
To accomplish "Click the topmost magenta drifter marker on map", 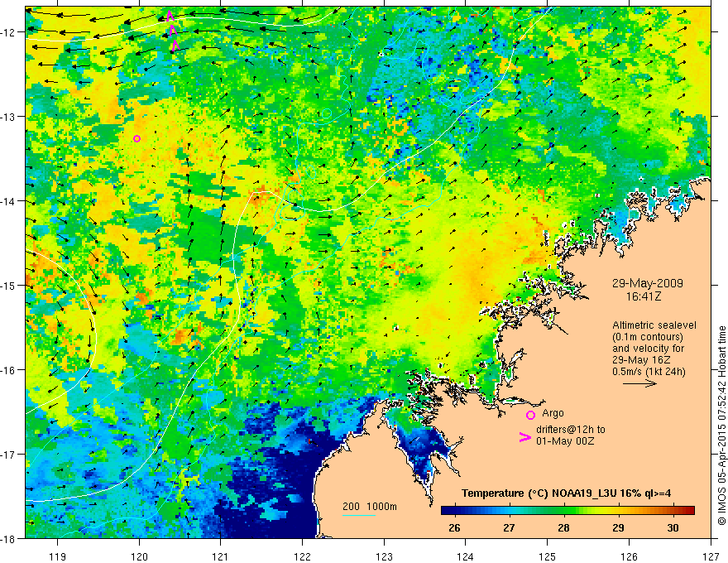I will tap(170, 17).
